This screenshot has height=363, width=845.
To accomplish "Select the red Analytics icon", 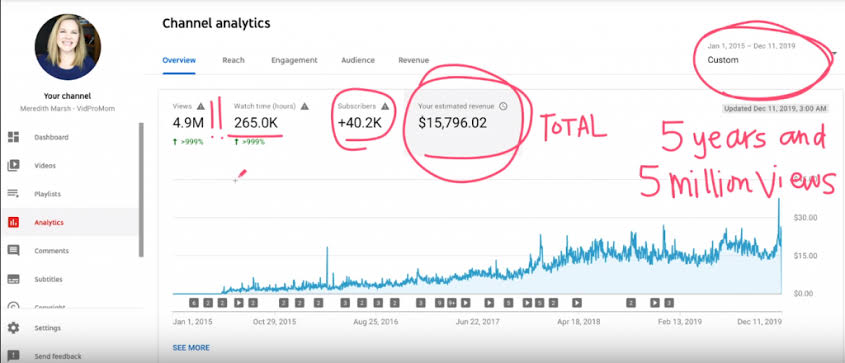I will tap(13, 222).
